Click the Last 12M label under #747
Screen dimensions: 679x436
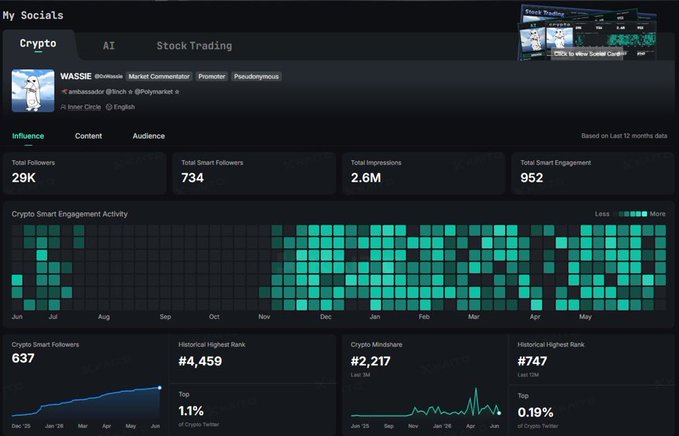[x=528, y=375]
